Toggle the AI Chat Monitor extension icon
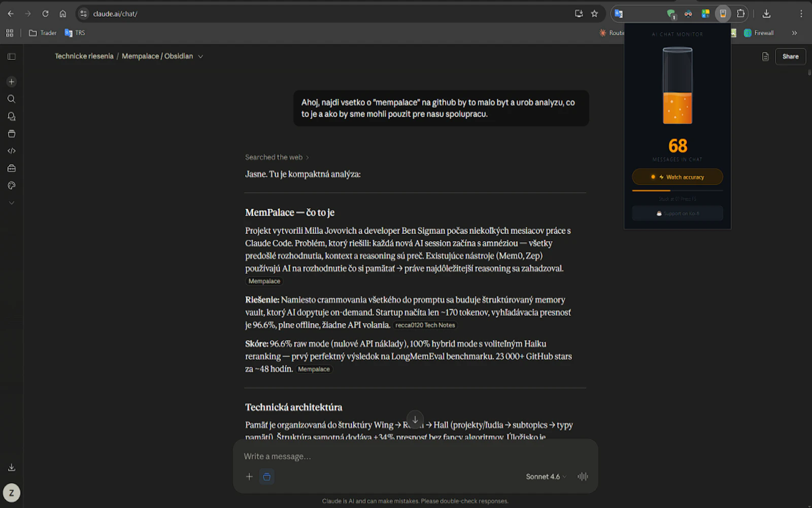This screenshot has height=508, width=812. tap(723, 14)
